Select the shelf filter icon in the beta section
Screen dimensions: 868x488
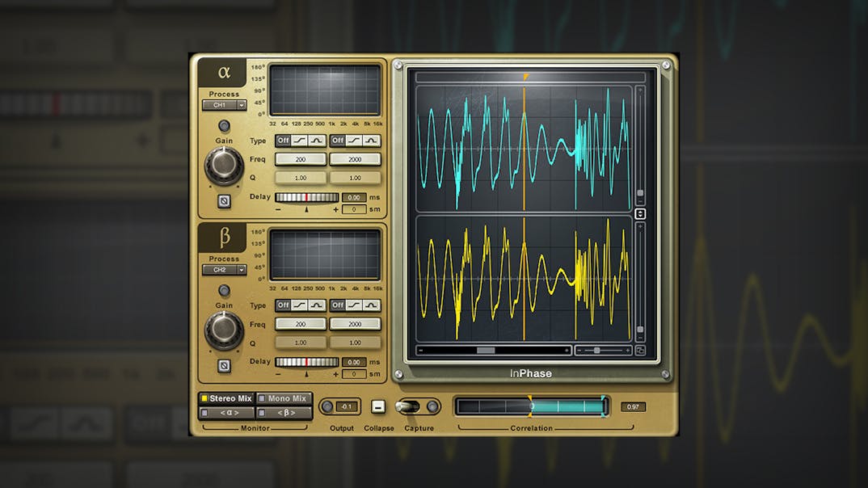pyautogui.click(x=298, y=305)
